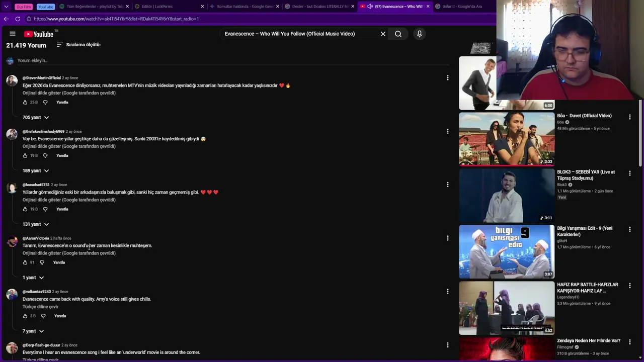The image size is (644, 362).
Task: Like the comment by @StevenMartinOfficial
Action: pos(25,102)
